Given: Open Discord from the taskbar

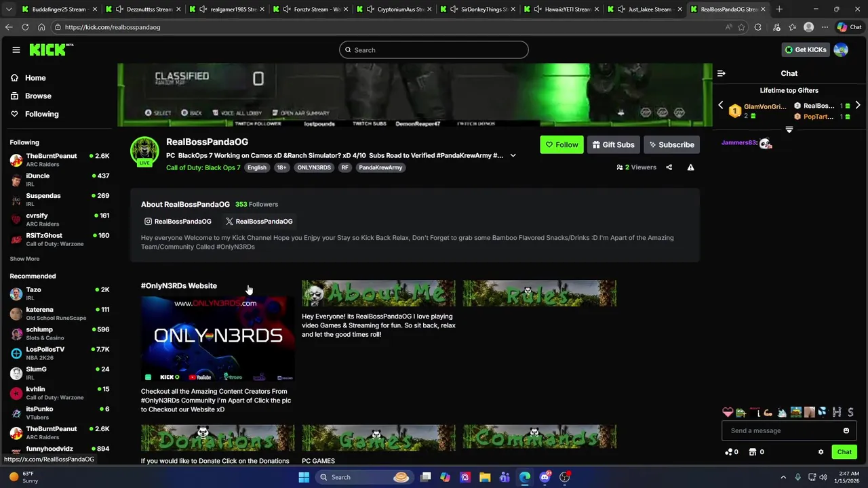Looking at the screenshot, I should coord(545,477).
